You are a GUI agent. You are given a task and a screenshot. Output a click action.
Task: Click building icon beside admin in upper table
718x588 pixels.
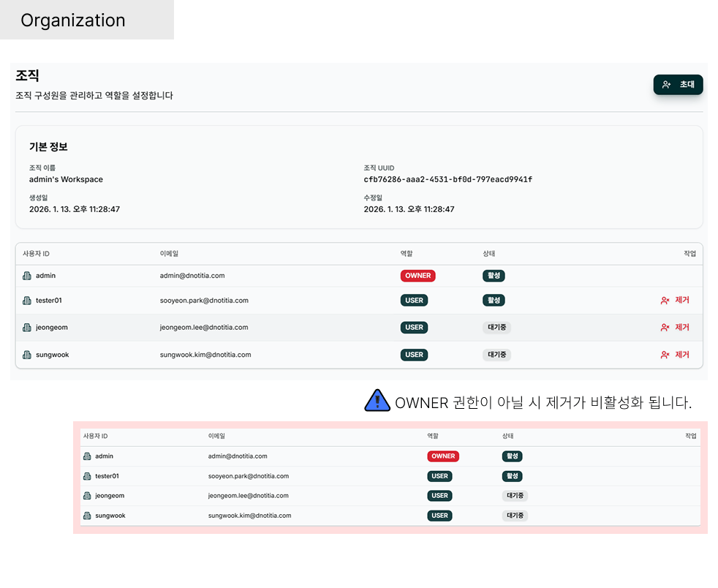tap(27, 276)
